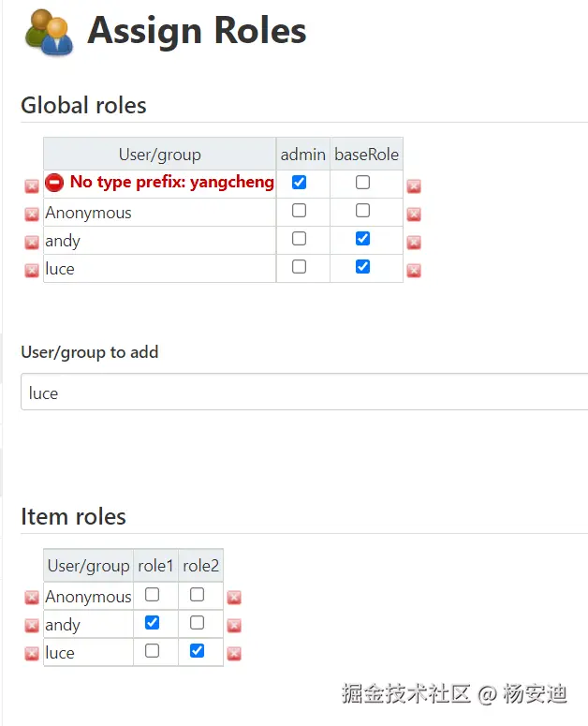Uncheck role1 for andy in Item roles
588x726 pixels.
[153, 622]
